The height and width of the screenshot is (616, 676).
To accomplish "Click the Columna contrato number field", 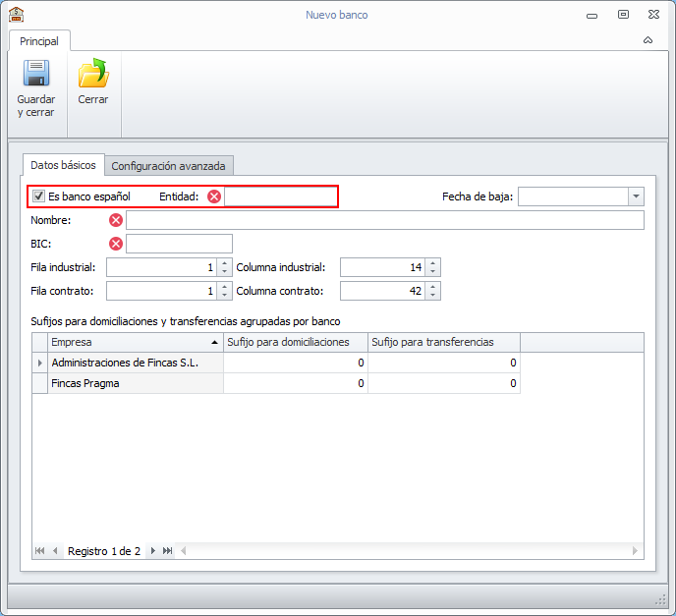I will click(x=383, y=291).
